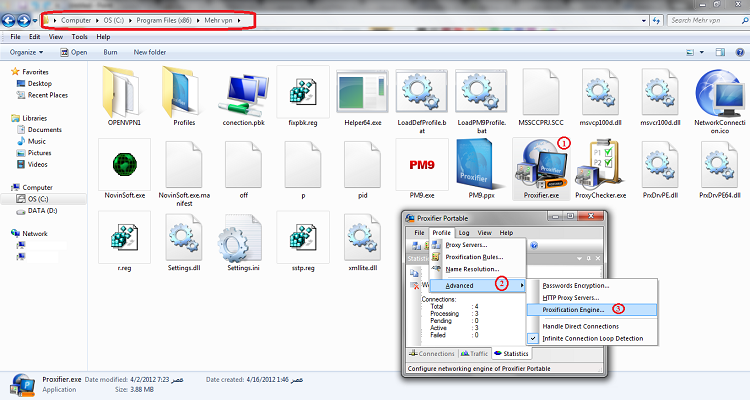
Task: Click Proxifier Proxy Servers toolbar icon
Action: [x=416, y=245]
